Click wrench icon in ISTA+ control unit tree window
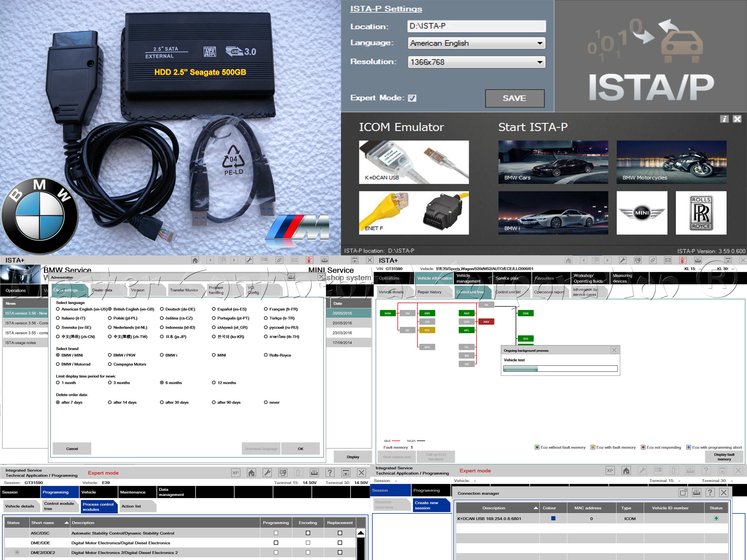This screenshot has width=747, height=560. coord(623,260)
